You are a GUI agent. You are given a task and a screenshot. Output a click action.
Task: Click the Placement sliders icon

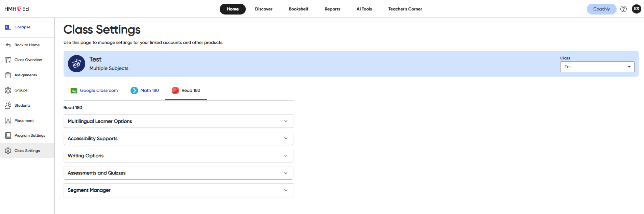(x=8, y=121)
